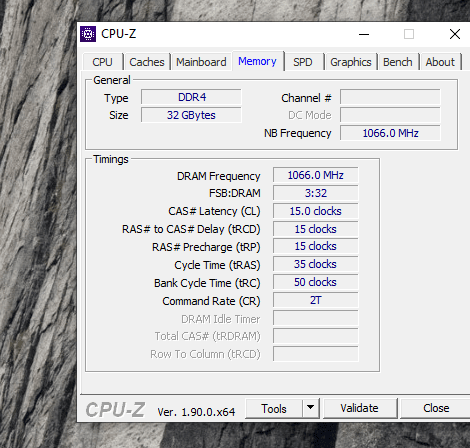Click the empty DC Mode field
This screenshot has width=470, height=448.
click(x=390, y=115)
